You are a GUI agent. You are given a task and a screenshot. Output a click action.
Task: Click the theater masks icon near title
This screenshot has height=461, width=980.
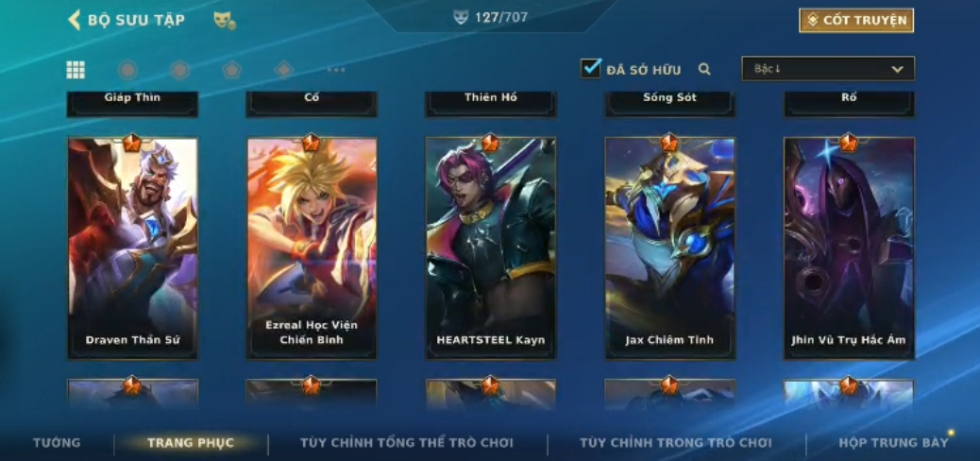225,21
